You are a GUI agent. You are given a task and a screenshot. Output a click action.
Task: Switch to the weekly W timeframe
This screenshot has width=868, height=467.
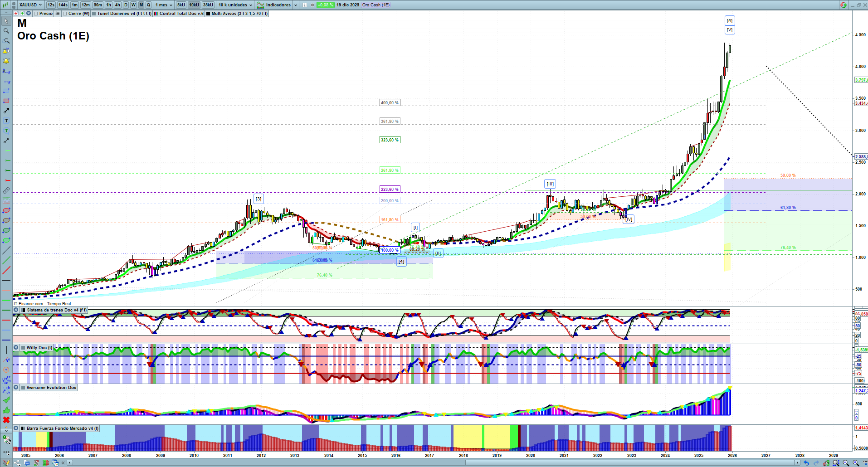133,5
